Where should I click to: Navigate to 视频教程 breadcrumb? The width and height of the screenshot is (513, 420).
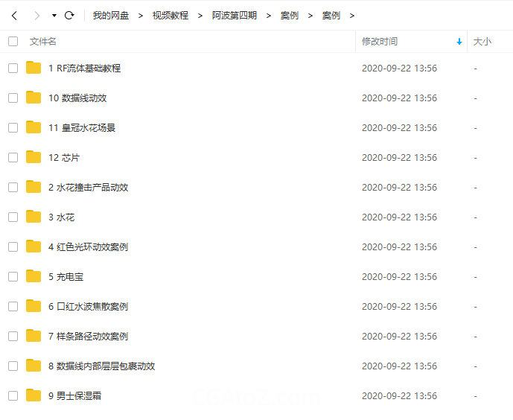point(170,15)
